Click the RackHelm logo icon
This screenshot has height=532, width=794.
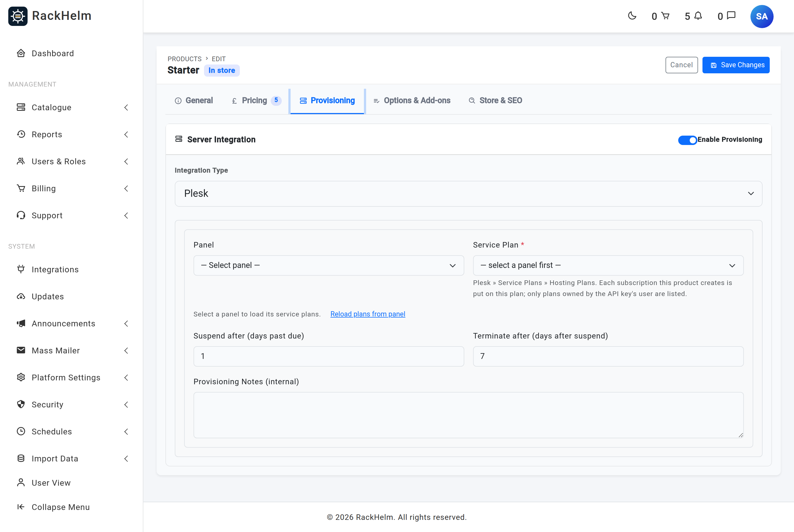click(18, 16)
